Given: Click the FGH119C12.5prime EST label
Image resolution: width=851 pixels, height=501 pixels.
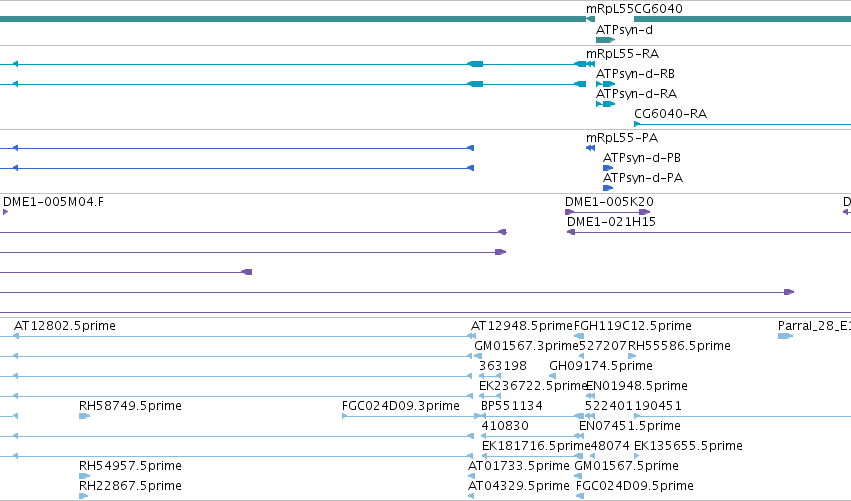Looking at the screenshot, I should point(632,326).
